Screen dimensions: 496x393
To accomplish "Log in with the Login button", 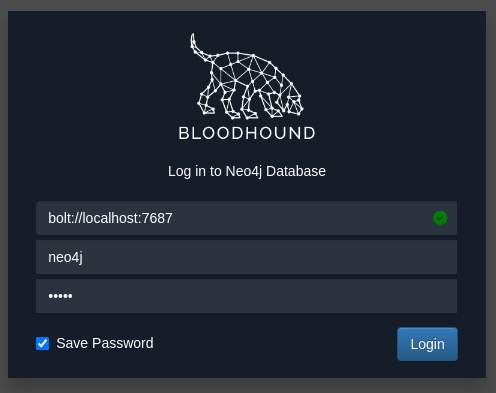I will click(x=427, y=344).
